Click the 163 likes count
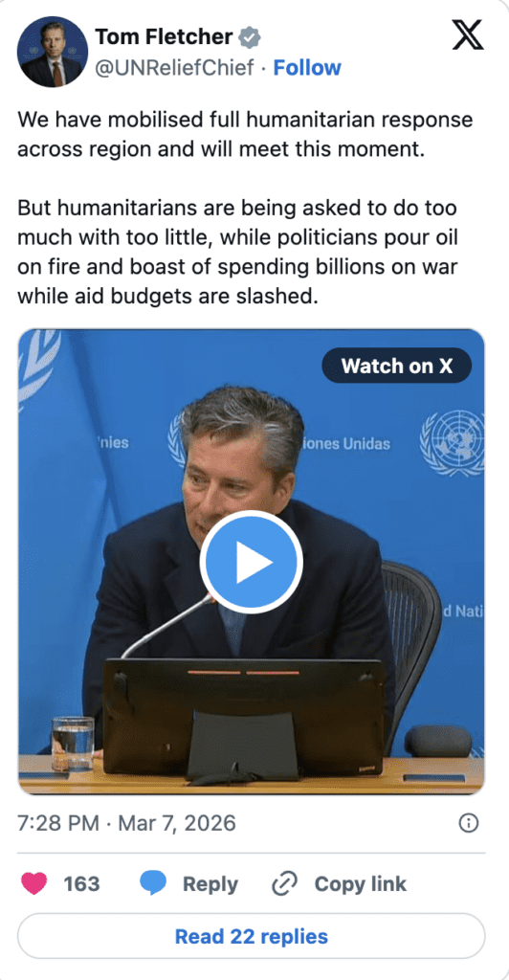Viewport: 509px width, 980px height. (82, 883)
